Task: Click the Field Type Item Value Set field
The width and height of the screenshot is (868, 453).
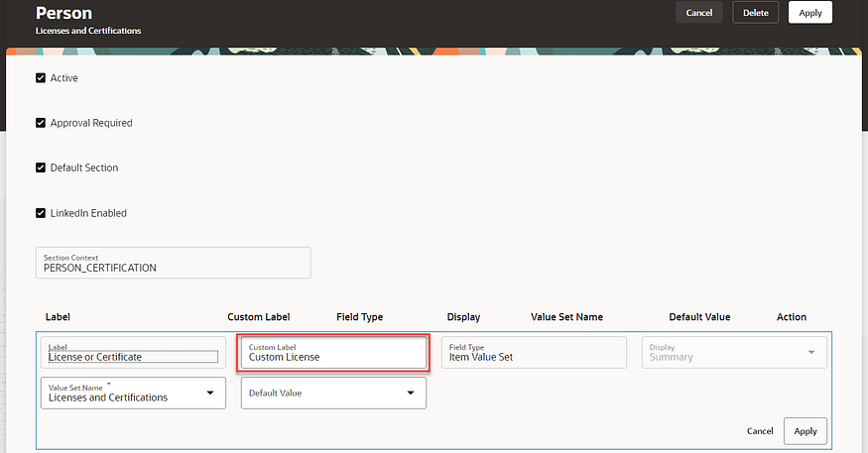Action: [534, 353]
